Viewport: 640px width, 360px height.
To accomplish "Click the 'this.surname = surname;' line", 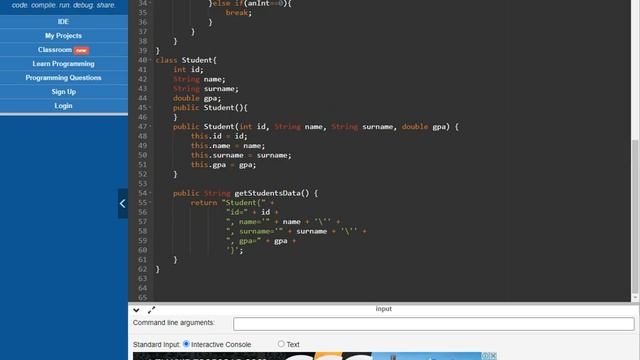I will pos(241,155).
